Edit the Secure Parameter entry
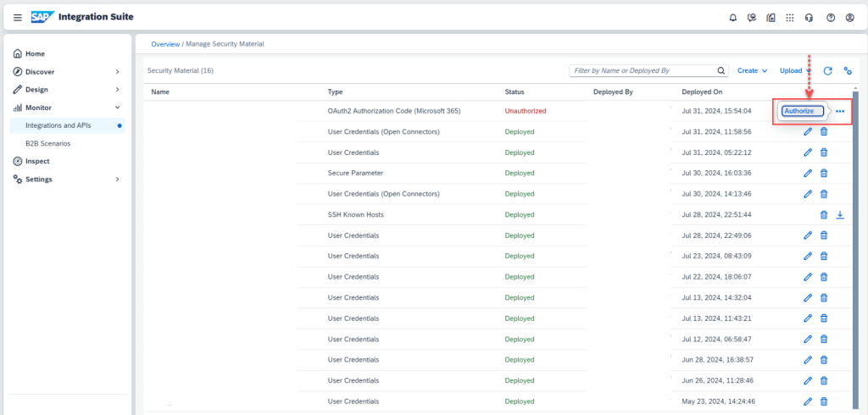The width and height of the screenshot is (868, 415). point(807,174)
